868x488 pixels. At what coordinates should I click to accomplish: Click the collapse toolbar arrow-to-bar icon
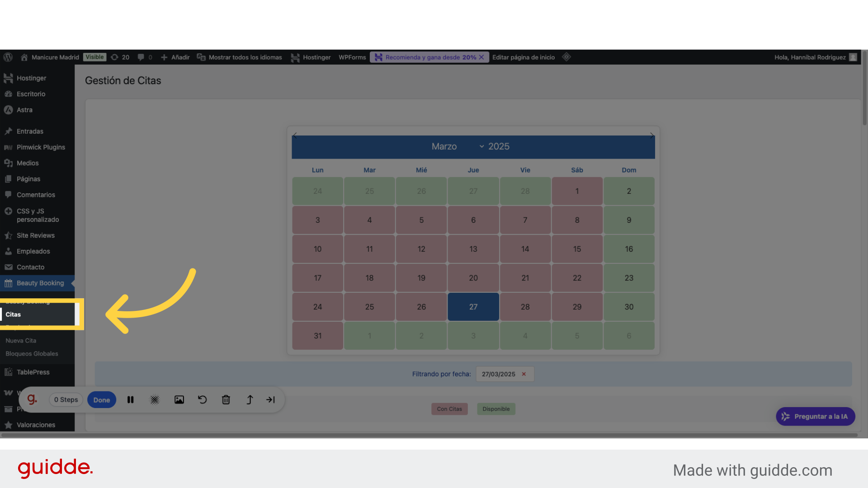click(x=270, y=400)
